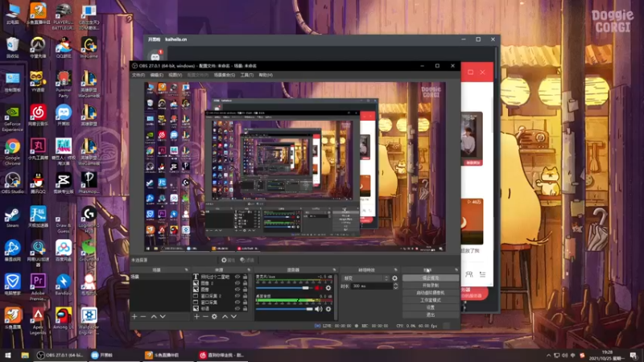The width and height of the screenshot is (644, 362).
Task: Toggle lock on 窗口采集 2 source
Action: (246, 296)
